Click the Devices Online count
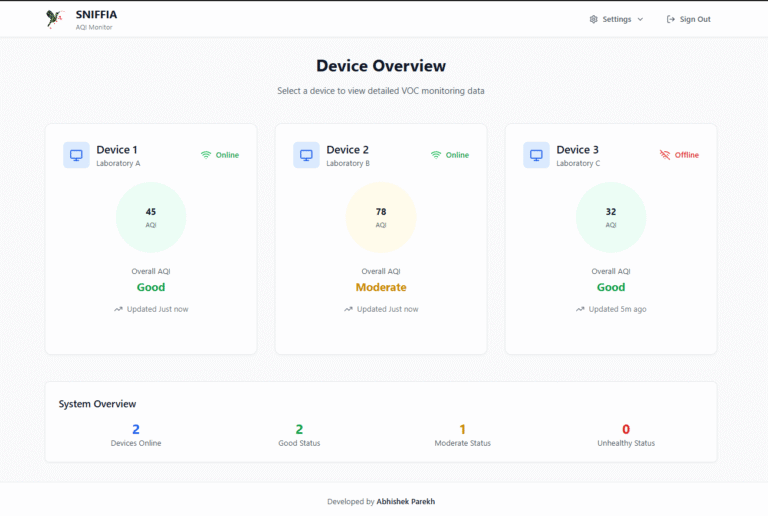The image size is (768, 516). 136,429
